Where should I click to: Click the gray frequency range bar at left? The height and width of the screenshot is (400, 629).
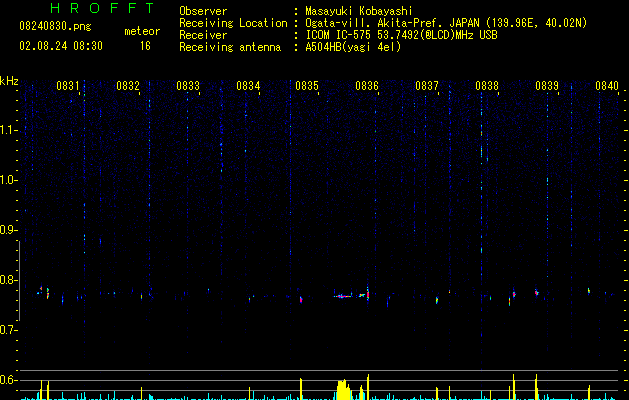[x=19, y=281]
